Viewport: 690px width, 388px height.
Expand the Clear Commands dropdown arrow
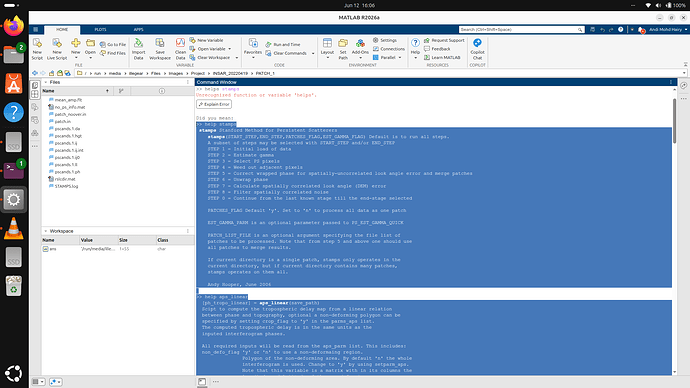click(x=313, y=53)
